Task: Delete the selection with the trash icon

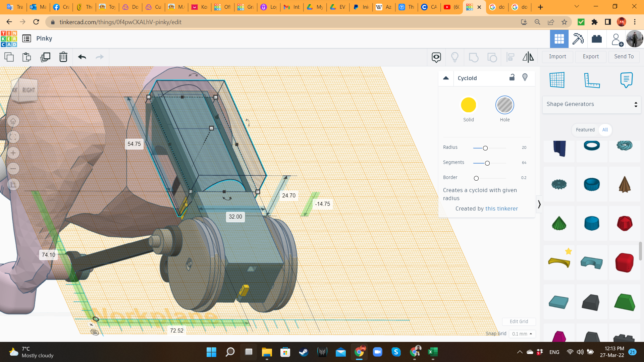Action: click(x=63, y=57)
